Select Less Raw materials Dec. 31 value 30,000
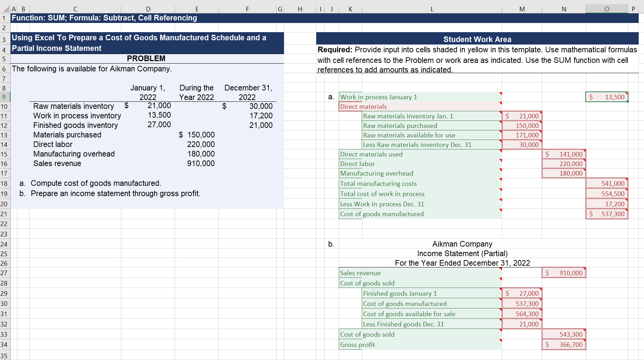Screen dimensions: 644x360 pyautogui.click(x=522, y=144)
